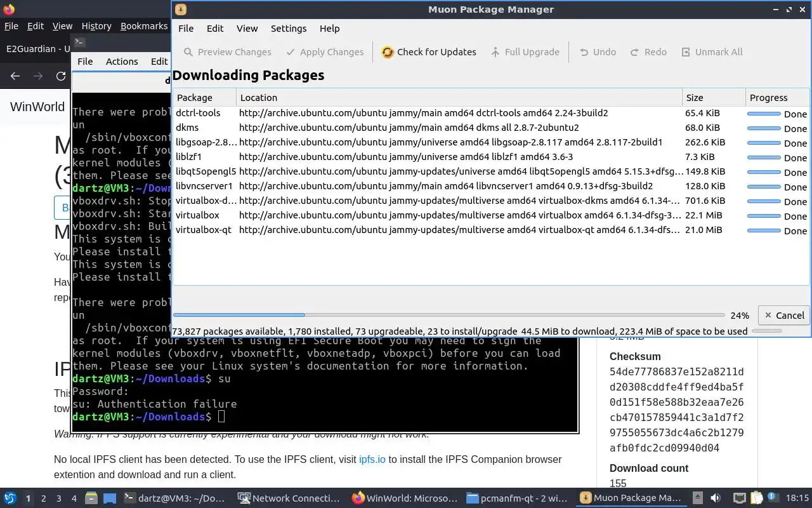Click the Checksum heading on the webpage
The width and height of the screenshot is (812, 508).
[635, 357]
